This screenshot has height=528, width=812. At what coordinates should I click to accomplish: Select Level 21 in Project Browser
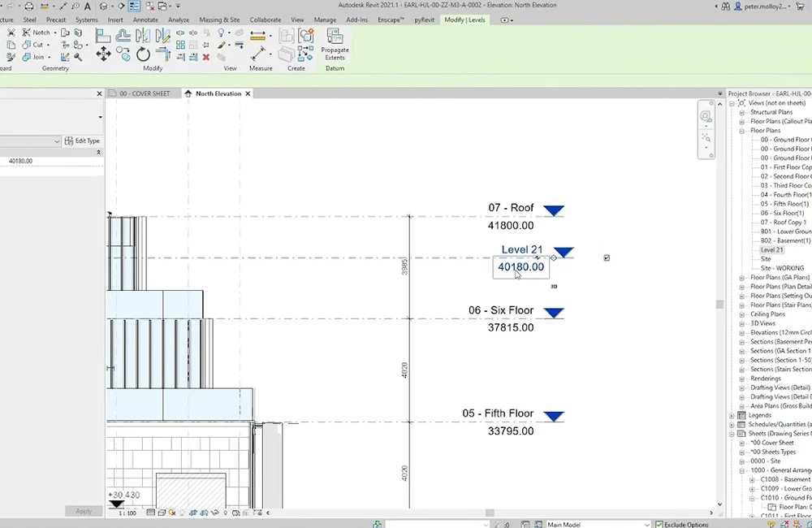coord(771,249)
